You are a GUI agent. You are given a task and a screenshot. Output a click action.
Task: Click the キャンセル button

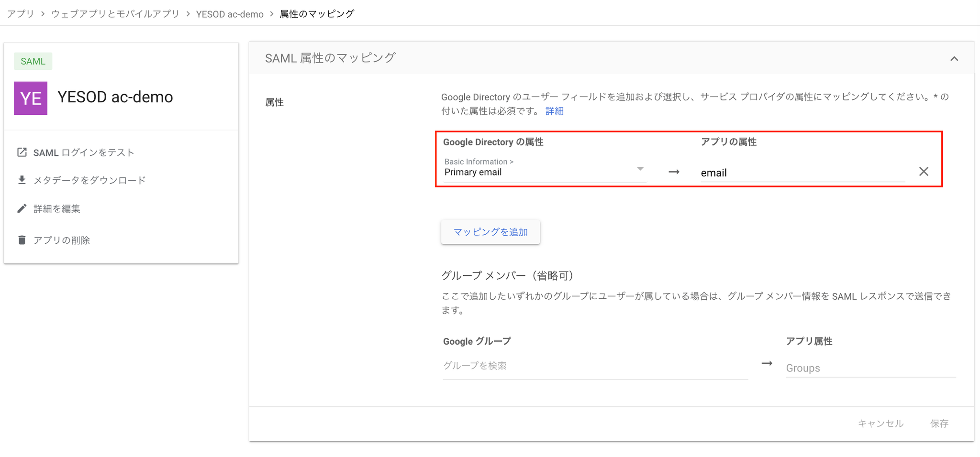point(880,423)
